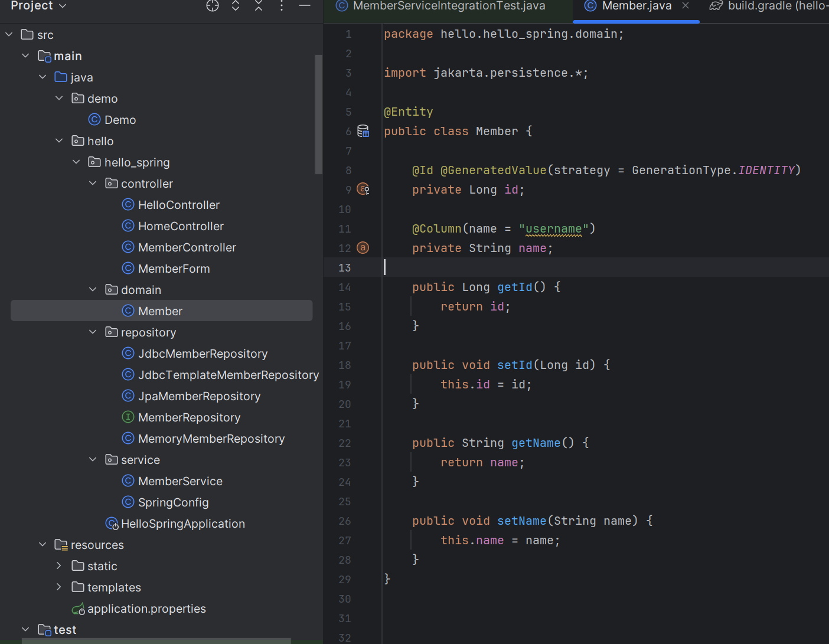Collapse the test folder
The width and height of the screenshot is (829, 644).
click(x=25, y=630)
